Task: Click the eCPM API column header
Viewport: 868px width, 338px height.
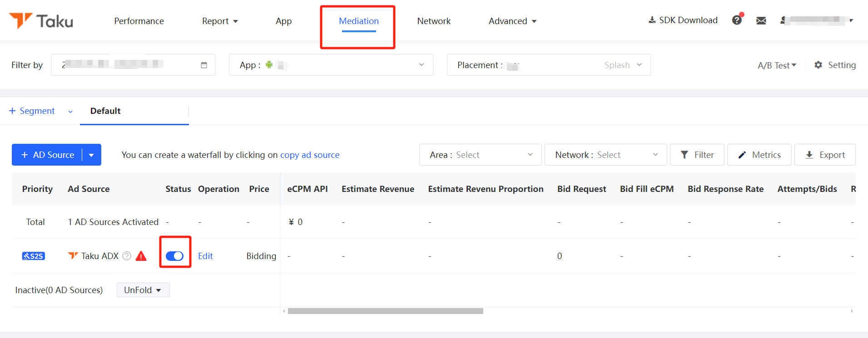Action: pos(308,189)
